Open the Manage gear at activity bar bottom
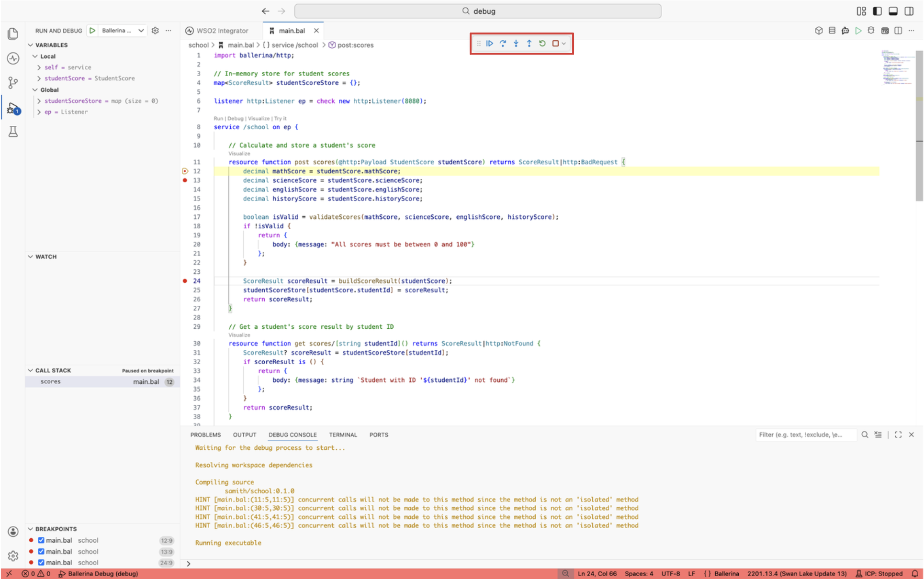Image resolution: width=924 pixels, height=579 pixels. point(13,556)
